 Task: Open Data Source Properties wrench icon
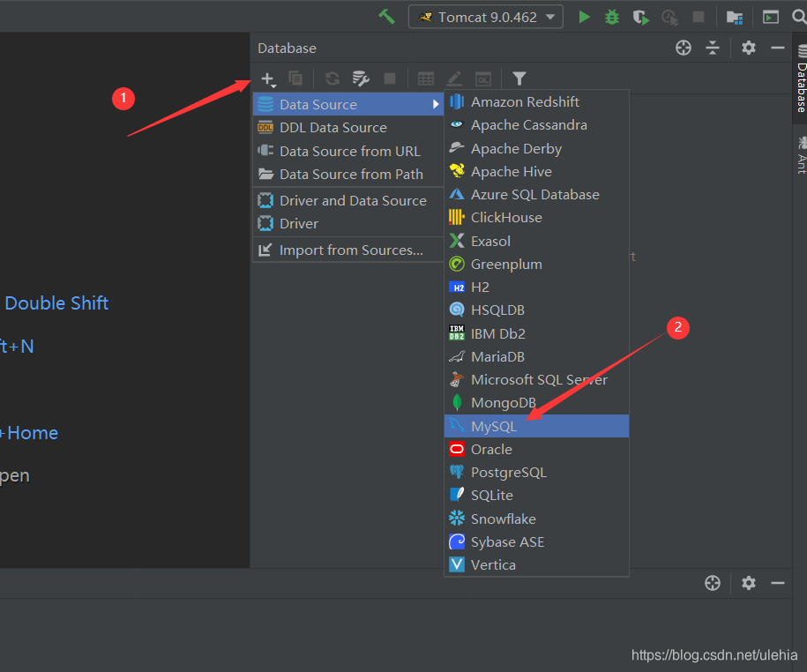[x=360, y=78]
